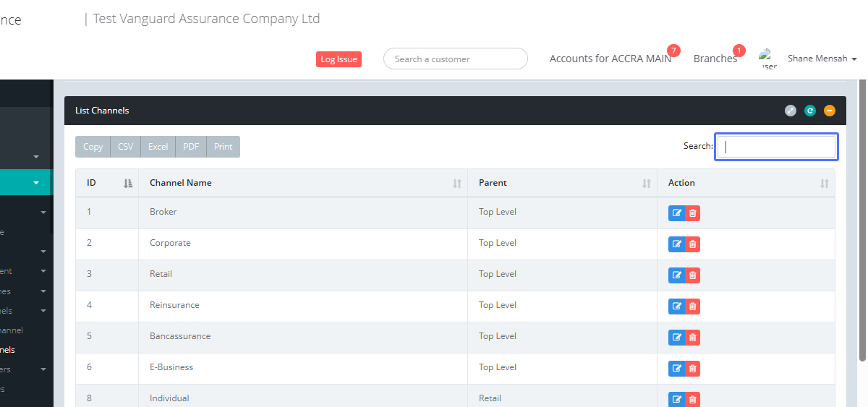Open edit for Bancassurance channel
Image resolution: width=868 pixels, height=407 pixels.
point(677,337)
